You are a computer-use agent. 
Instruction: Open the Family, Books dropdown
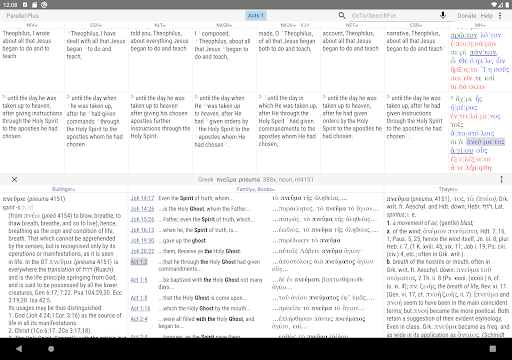[x=256, y=189]
